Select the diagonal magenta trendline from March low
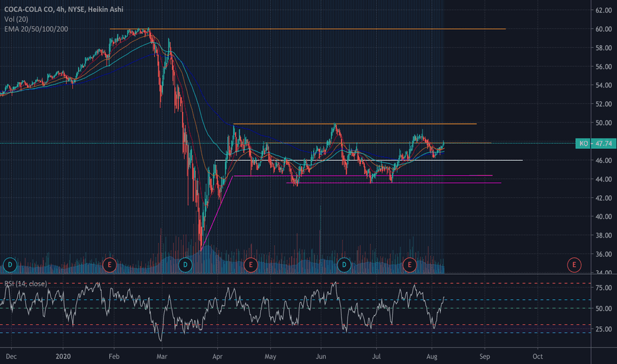This screenshot has height=364, width=617. [x=217, y=213]
